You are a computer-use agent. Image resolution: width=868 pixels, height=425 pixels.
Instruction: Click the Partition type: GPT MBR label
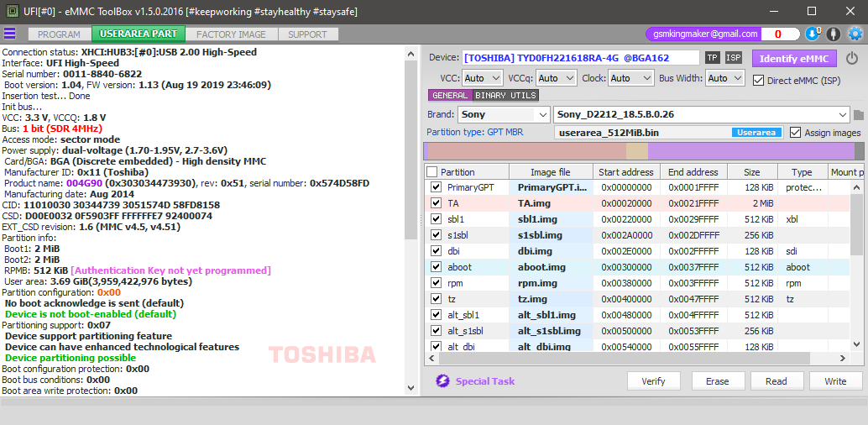point(474,133)
